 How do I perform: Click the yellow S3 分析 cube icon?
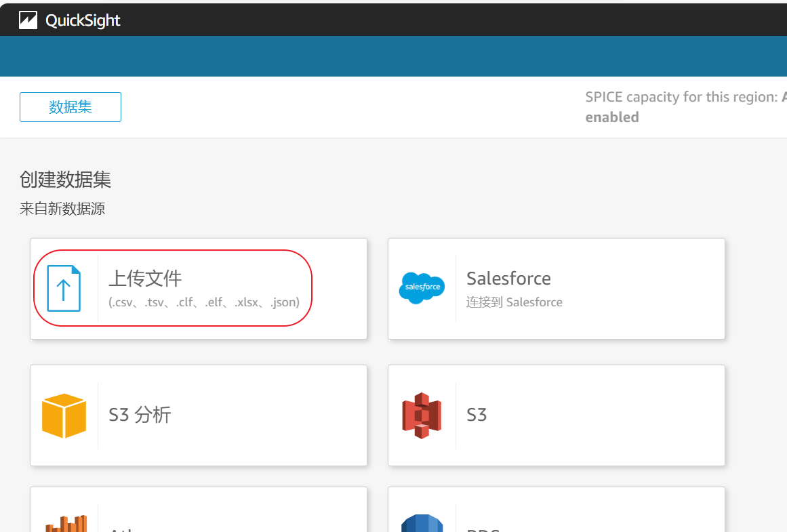point(64,415)
